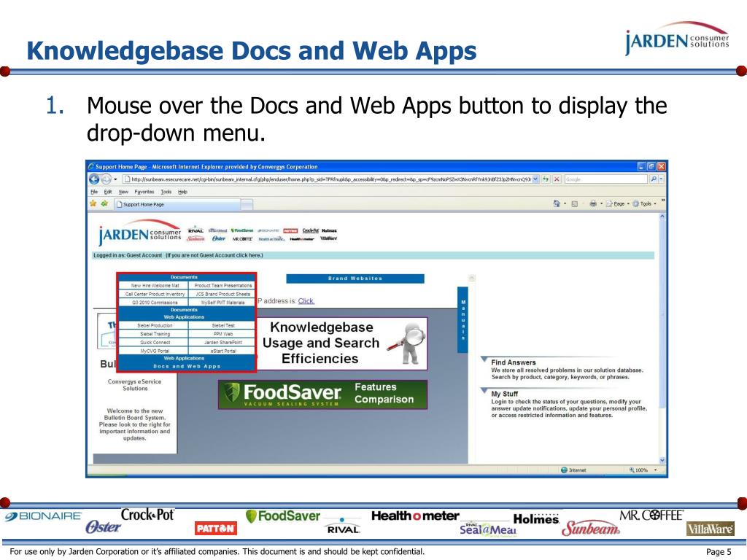Click the Home icon in command bar
This screenshot has height=560, width=747.
(x=557, y=204)
